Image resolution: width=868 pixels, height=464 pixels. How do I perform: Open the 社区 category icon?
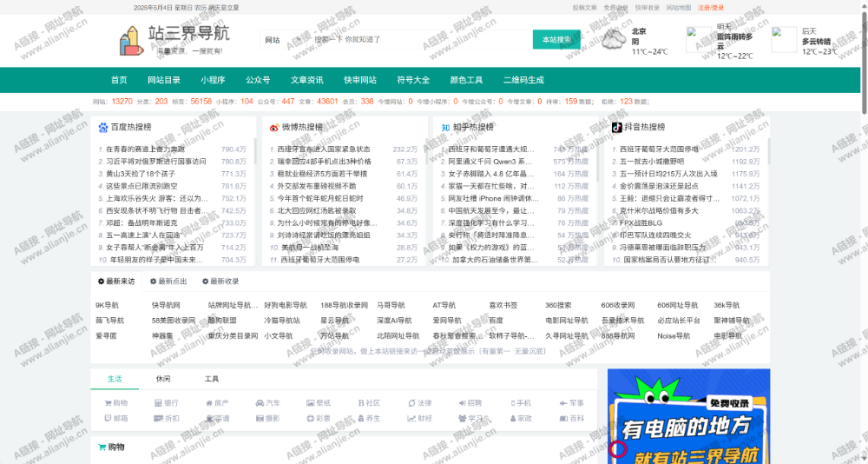(360, 403)
